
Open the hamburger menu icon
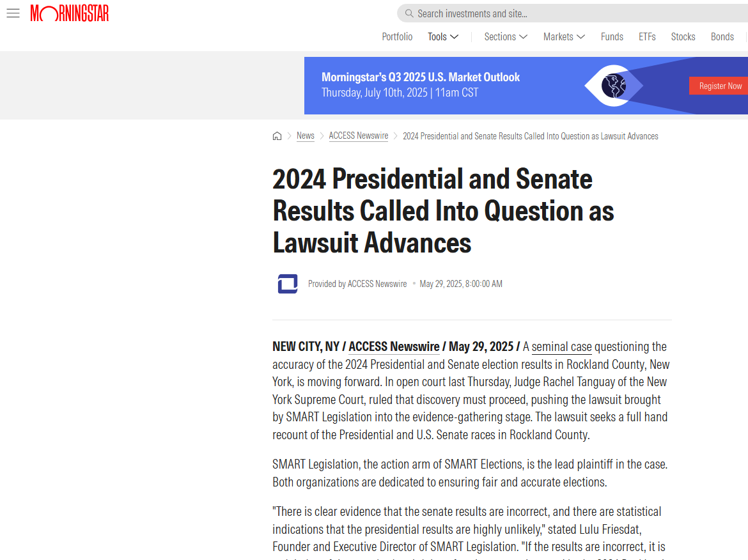(13, 13)
